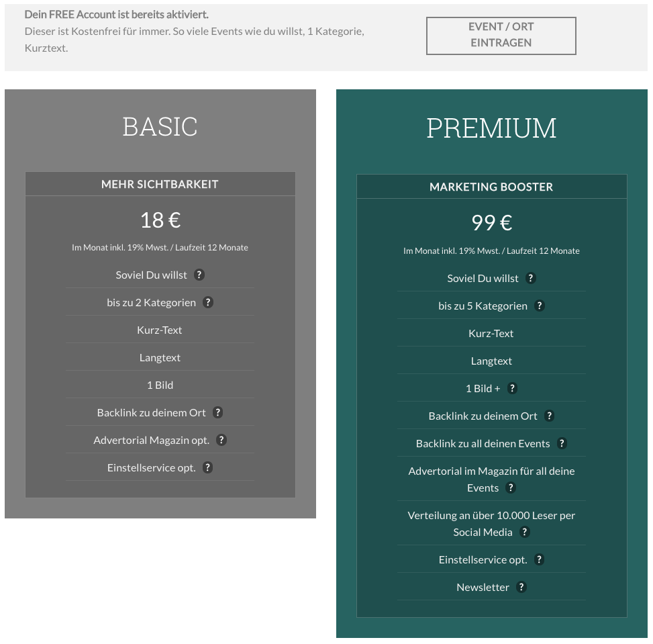The image size is (653, 644).
Task: Click the EVENT / ORT EINTRAGEN button
Action: pos(501,36)
